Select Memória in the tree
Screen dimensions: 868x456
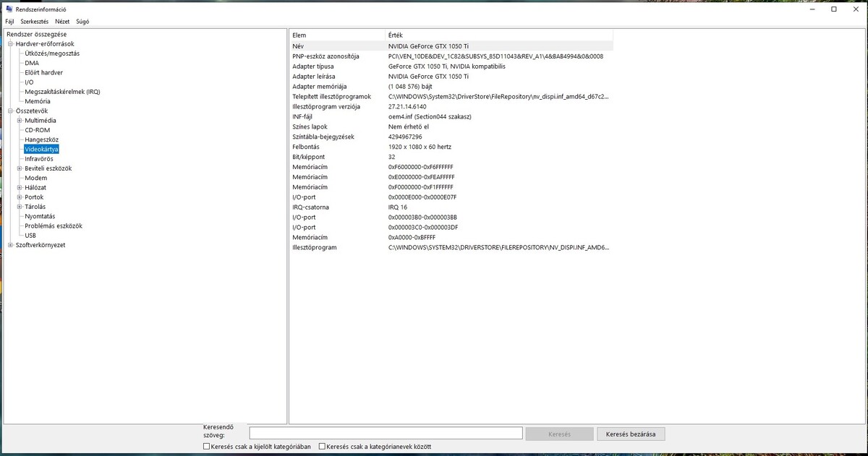point(38,101)
